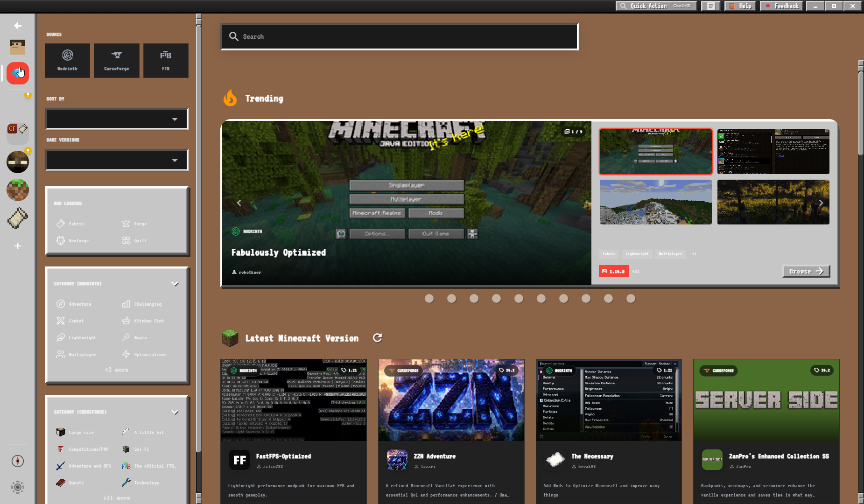Toggle the Large size CurseForge category
Viewport: 864px width, 504px height.
75,433
